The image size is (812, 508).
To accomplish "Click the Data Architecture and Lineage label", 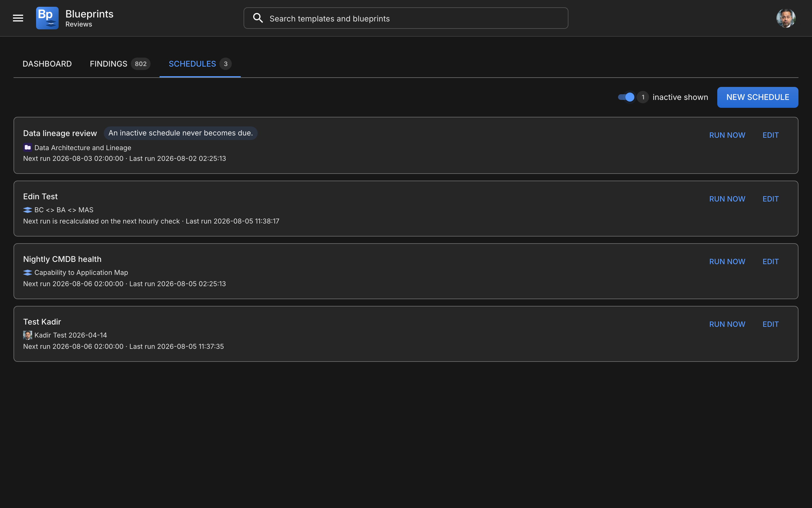I will (x=83, y=148).
